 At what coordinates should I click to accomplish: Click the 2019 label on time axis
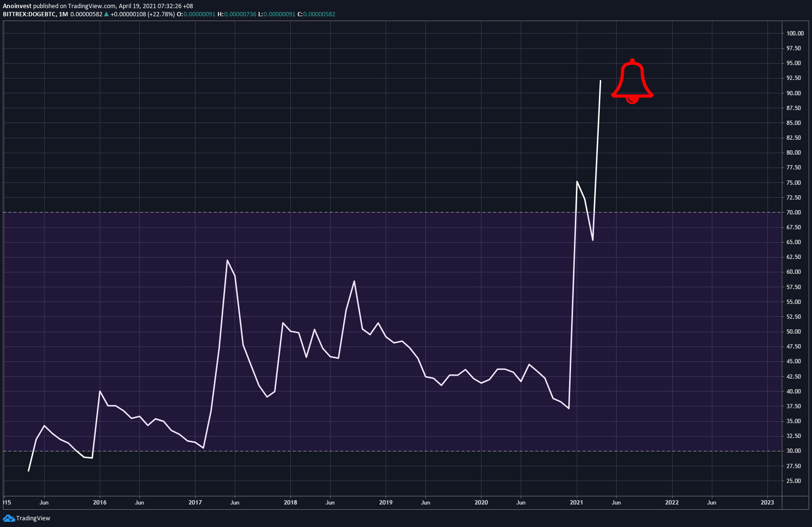[386, 503]
